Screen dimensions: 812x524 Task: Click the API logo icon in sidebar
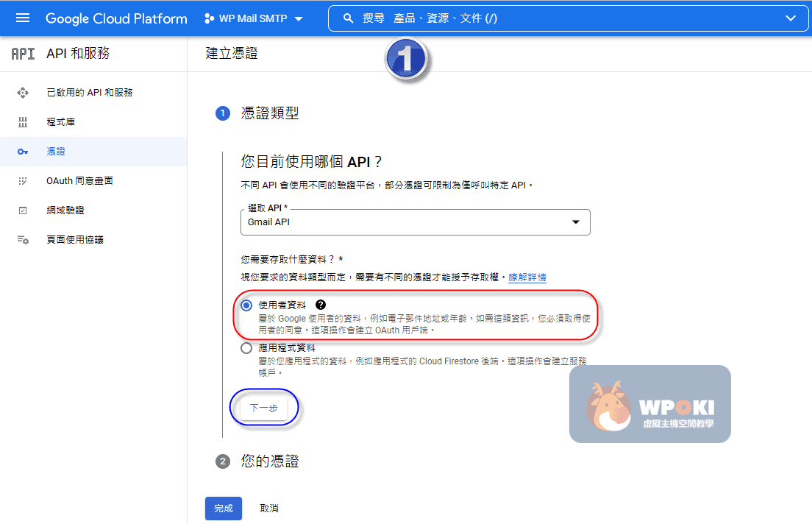coord(23,54)
